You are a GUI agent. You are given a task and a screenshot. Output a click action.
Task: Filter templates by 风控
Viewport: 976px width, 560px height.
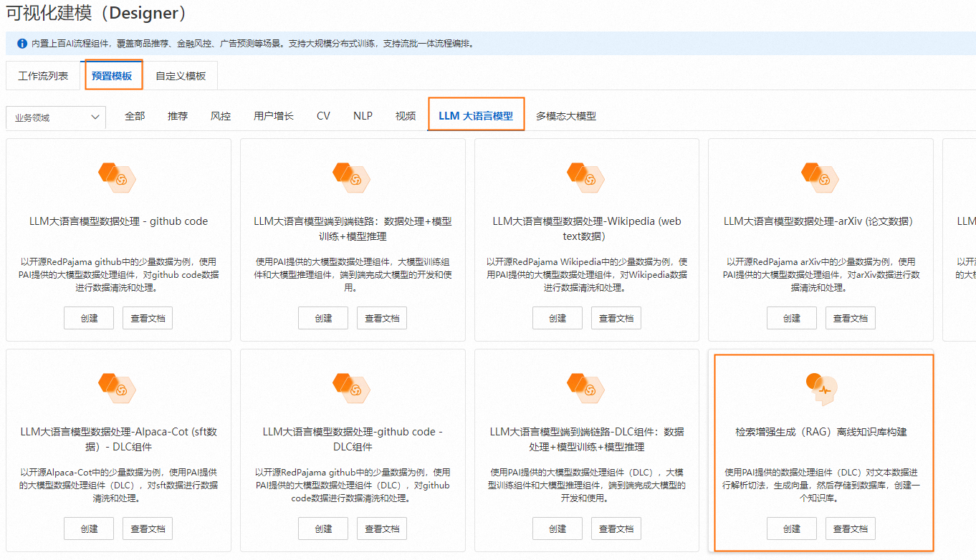click(221, 116)
